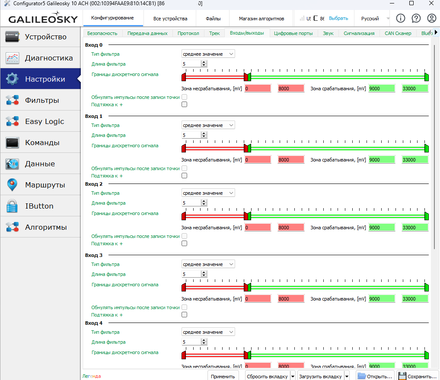Click the Данные globe icon
Viewport: 440px width, 380px height.
(x=12, y=164)
